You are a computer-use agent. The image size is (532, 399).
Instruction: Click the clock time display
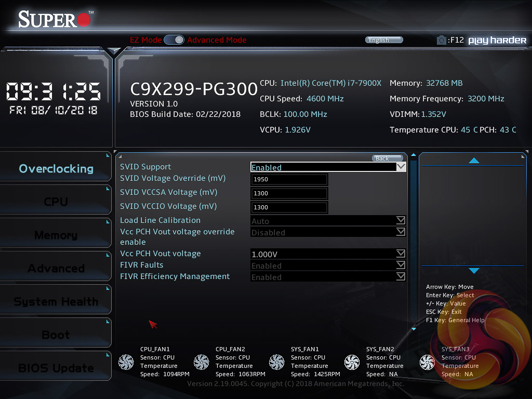pyautogui.click(x=54, y=91)
